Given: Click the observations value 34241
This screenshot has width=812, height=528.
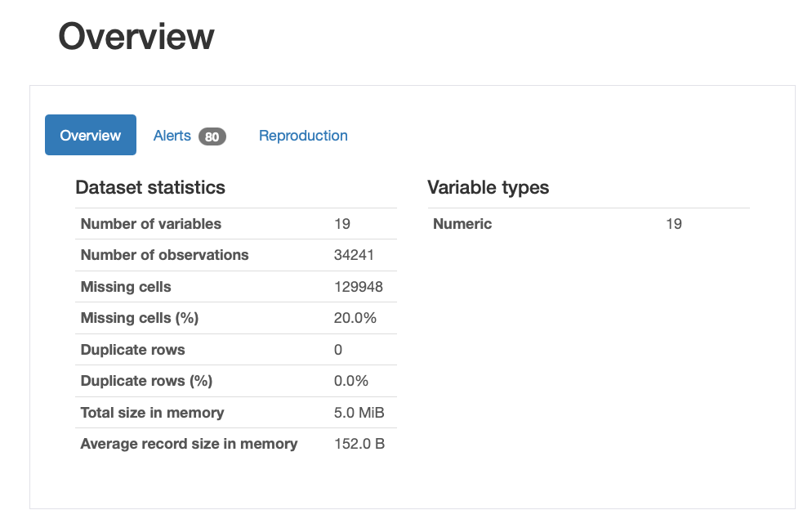Looking at the screenshot, I should 354,255.
